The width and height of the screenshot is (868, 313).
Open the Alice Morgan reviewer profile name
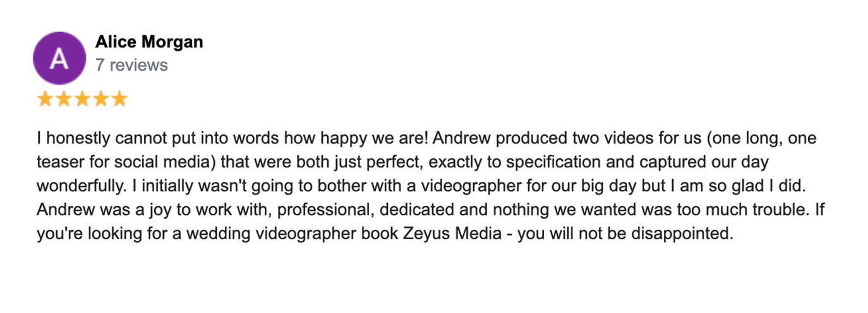149,42
